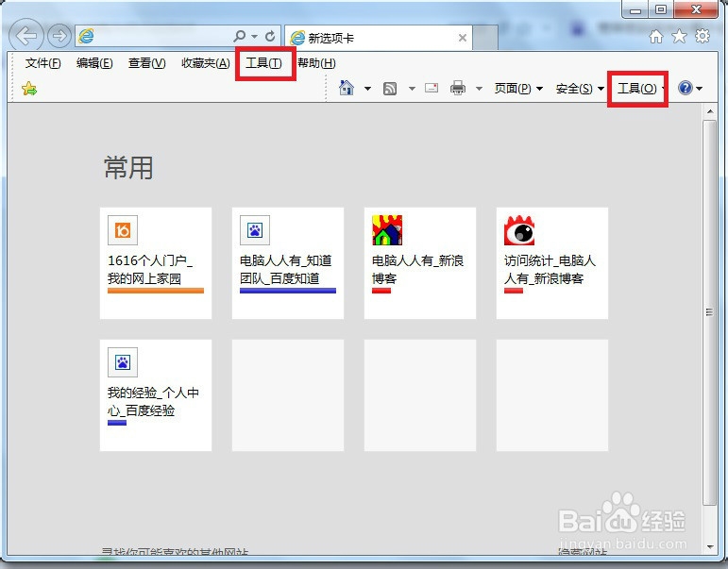Expand the Help dropdown arrow
Viewport: 728px width, 569px height.
pos(700,88)
